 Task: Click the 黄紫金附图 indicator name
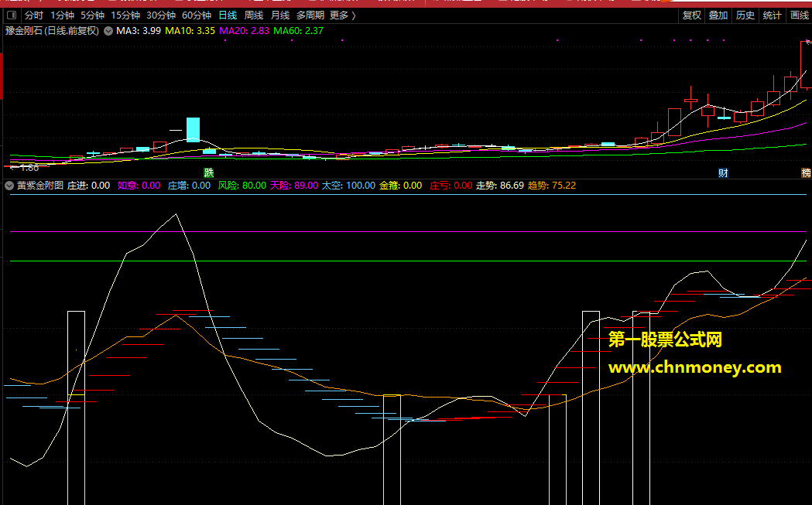tap(40, 186)
